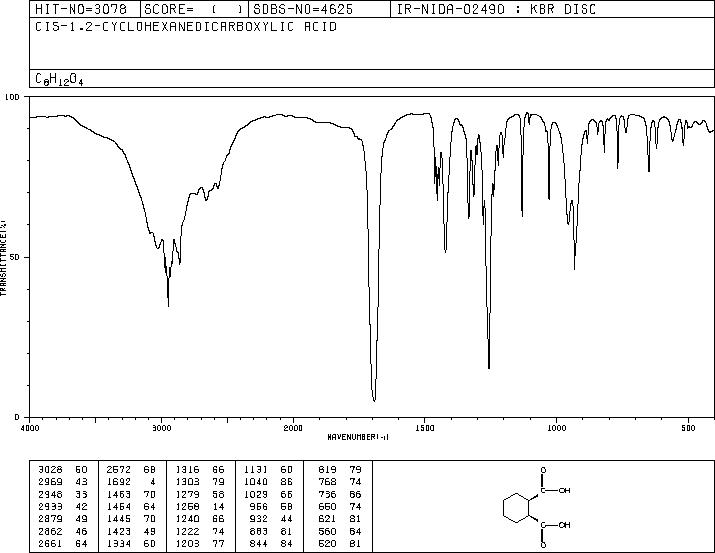This screenshot has height=553, width=715.
Task: Select peak table entry 768
Action: click(327, 482)
